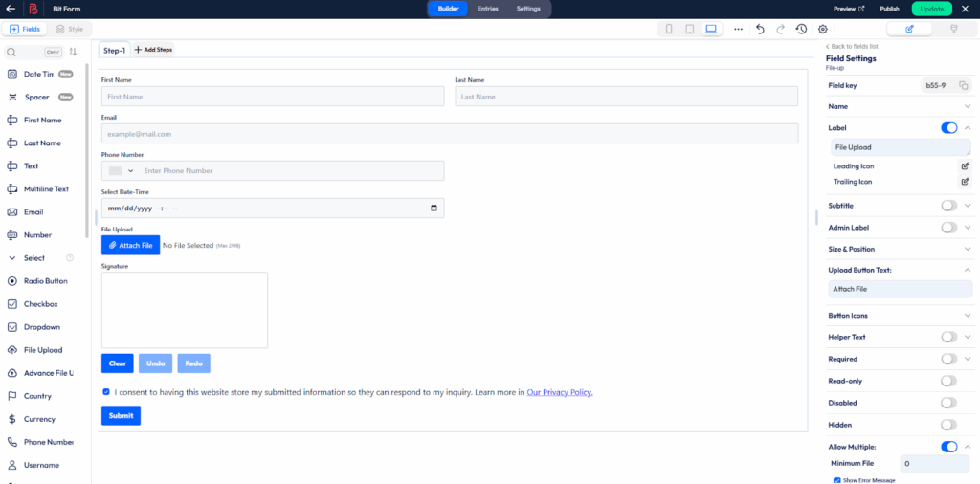Screen dimensions: 980x484
Task: Select the tablet device preview icon
Action: pos(689,29)
